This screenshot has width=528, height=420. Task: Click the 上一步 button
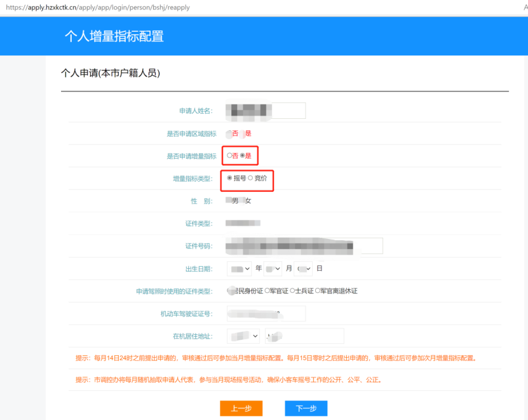click(241, 409)
